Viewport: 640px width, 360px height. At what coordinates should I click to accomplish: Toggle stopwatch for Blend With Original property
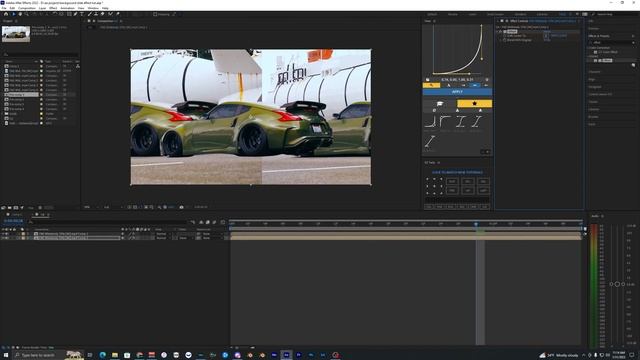tap(505, 40)
